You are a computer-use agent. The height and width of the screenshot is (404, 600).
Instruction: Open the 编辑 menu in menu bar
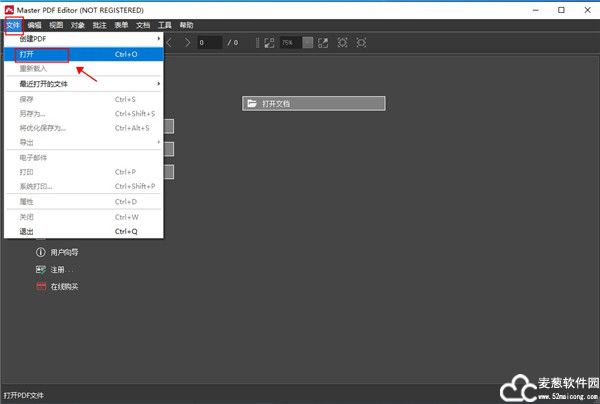35,24
